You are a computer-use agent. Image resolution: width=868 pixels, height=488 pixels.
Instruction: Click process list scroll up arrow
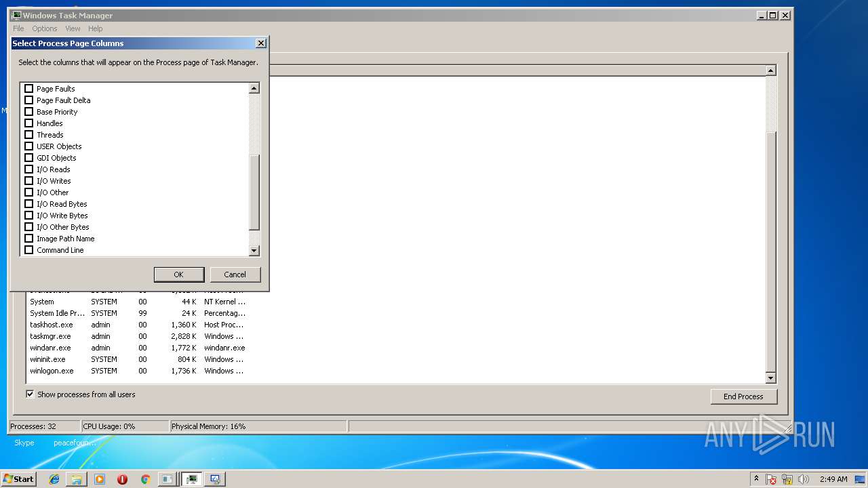pyautogui.click(x=771, y=70)
